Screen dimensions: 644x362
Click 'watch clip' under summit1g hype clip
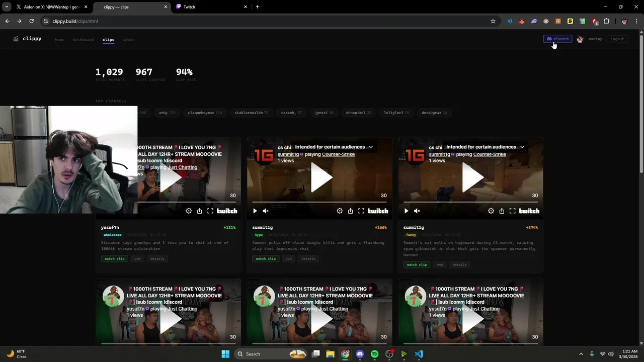coord(265,258)
